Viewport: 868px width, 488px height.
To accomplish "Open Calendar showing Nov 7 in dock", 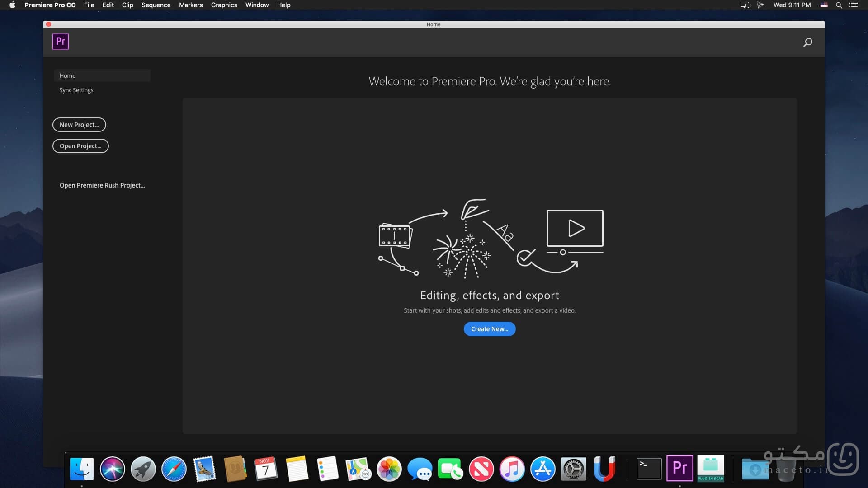I will point(266,469).
